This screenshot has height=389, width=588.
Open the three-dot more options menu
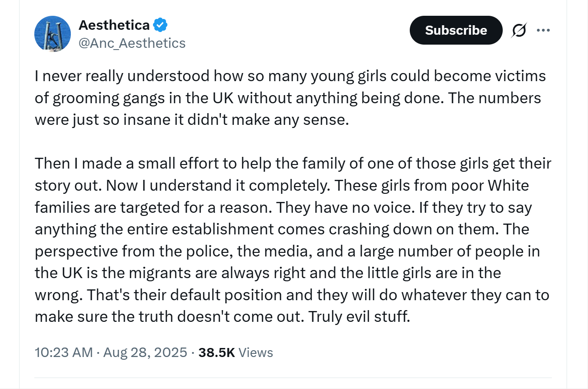543,30
